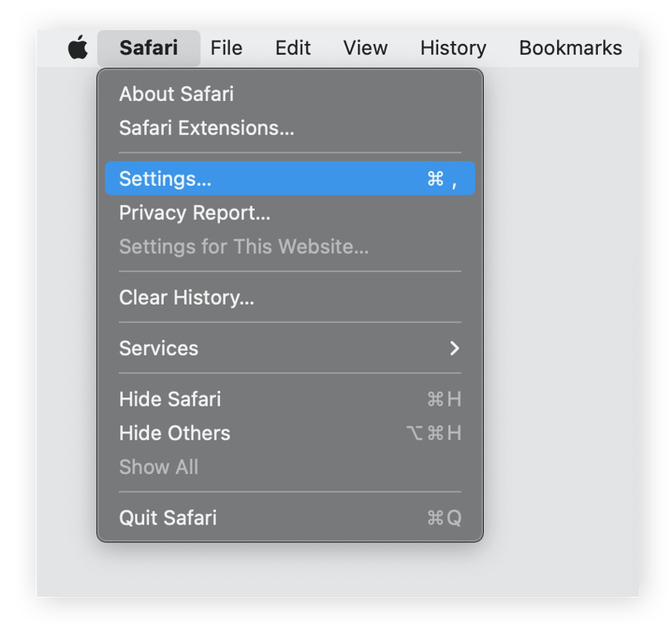The image size is (672, 632).
Task: Open the Edit menu
Action: [x=292, y=47]
